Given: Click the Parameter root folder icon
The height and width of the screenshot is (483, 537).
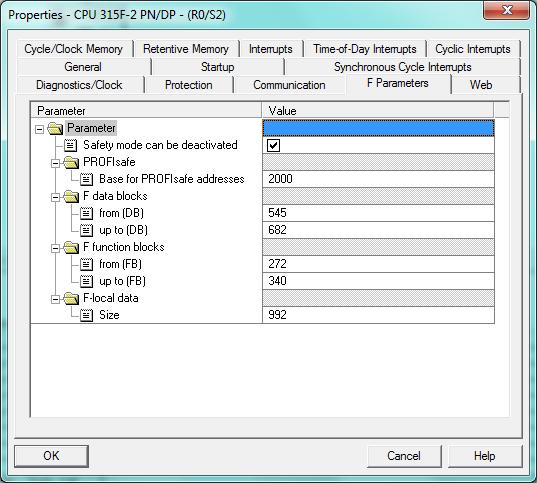Looking at the screenshot, I should click(x=55, y=128).
